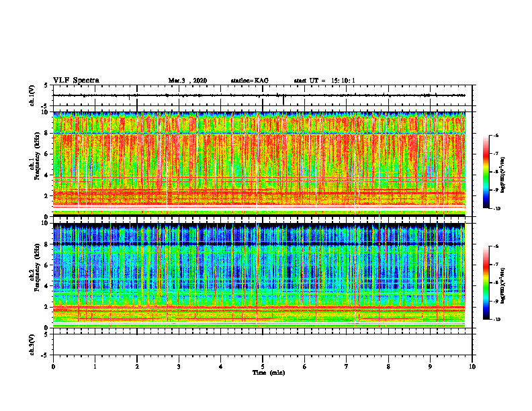The width and height of the screenshot is (532, 411).
Task: Select the "start UT = 15:10: 1" text
Action: tap(324, 81)
